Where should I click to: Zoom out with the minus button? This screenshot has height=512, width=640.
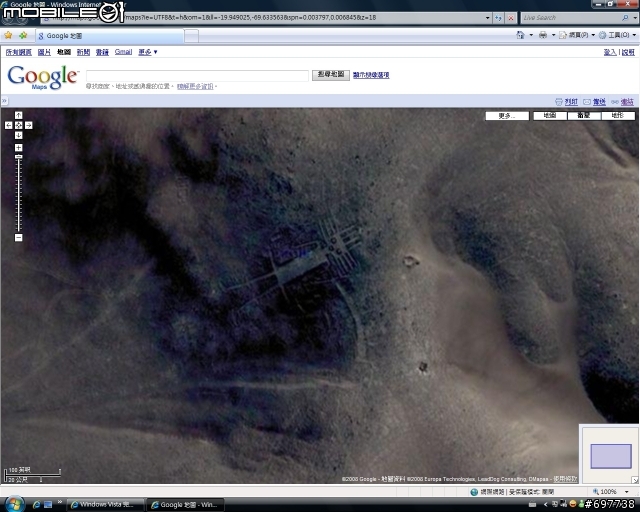pos(18,238)
